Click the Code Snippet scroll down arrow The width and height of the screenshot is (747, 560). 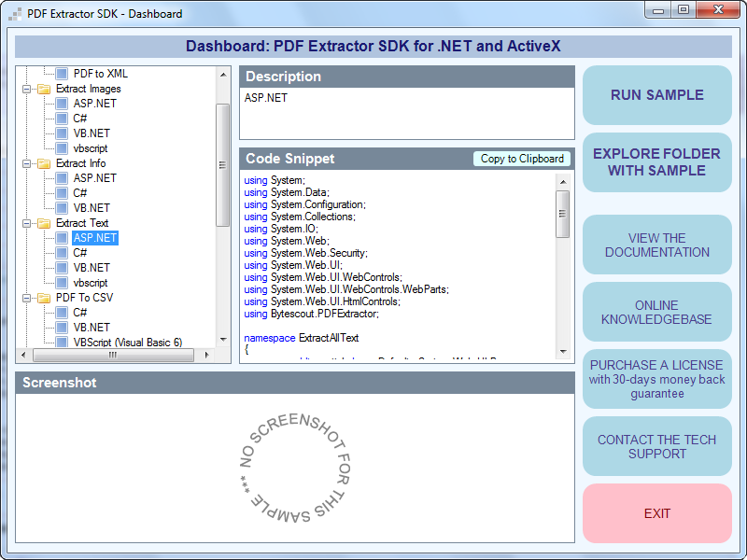coord(563,352)
